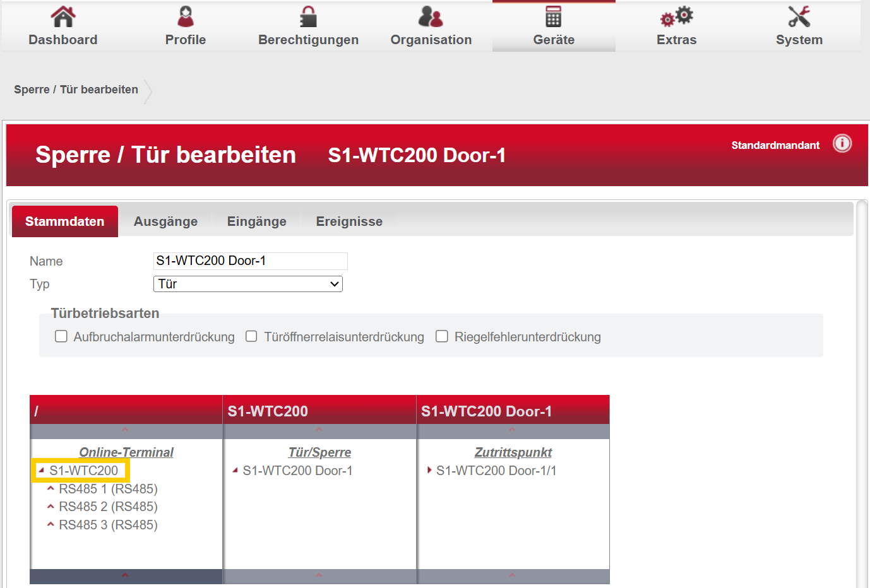Enable the Aufbruchalarmunterdrückung checkbox
870x588 pixels.
61,336
